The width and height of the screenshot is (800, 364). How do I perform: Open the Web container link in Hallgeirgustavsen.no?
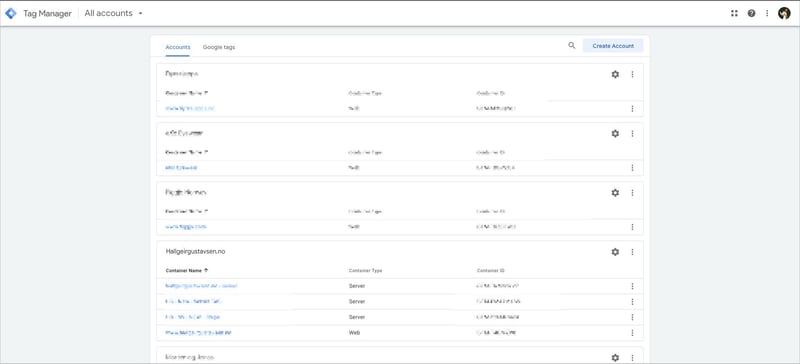pos(199,332)
